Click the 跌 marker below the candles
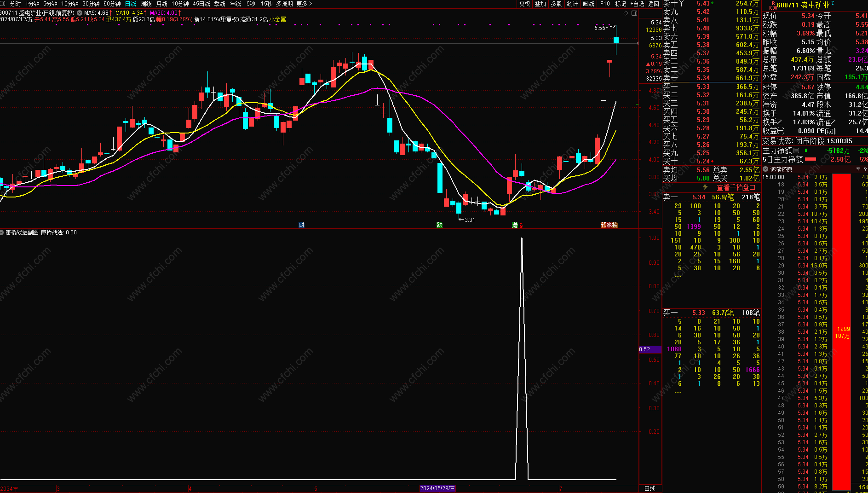Screen dimensions: 868x493 (x=440, y=225)
